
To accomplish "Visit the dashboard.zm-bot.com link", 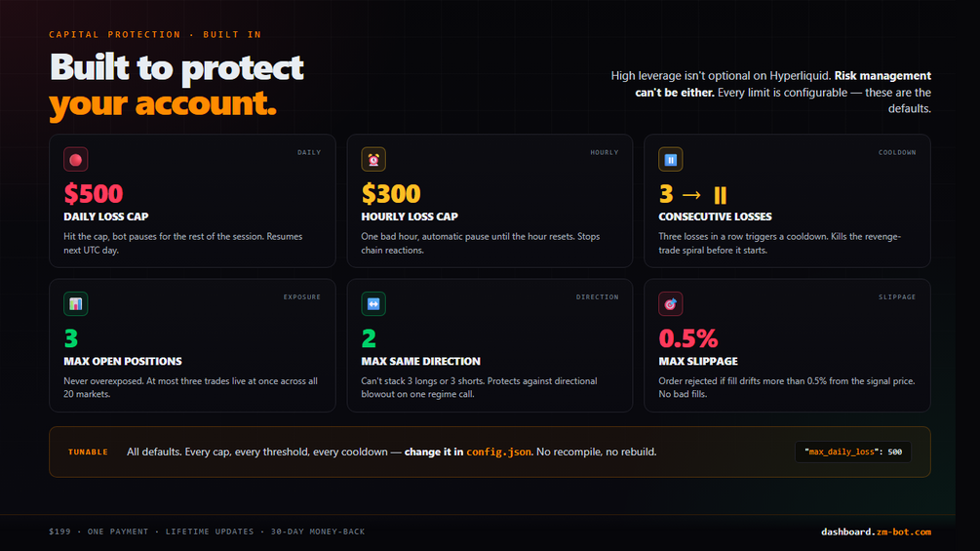I will 876,531.
